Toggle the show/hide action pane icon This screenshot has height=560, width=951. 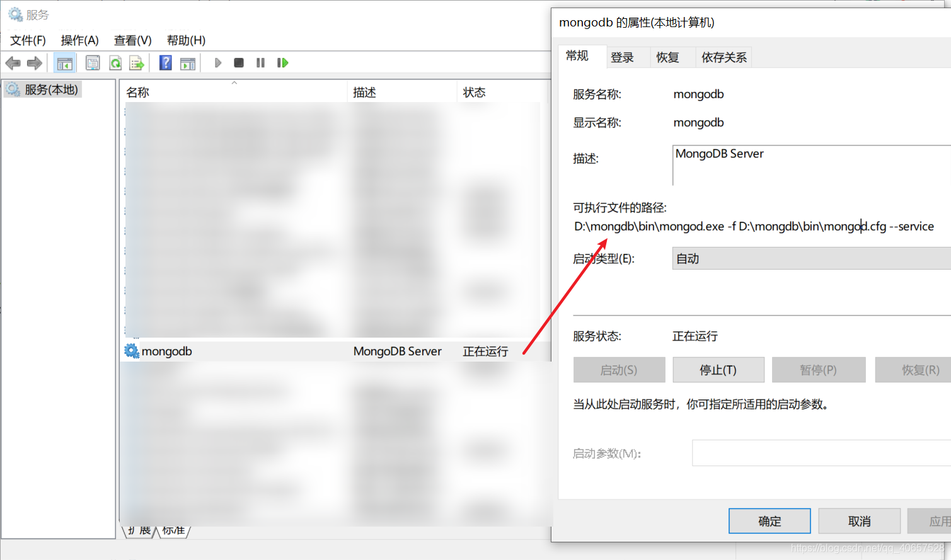pos(188,63)
